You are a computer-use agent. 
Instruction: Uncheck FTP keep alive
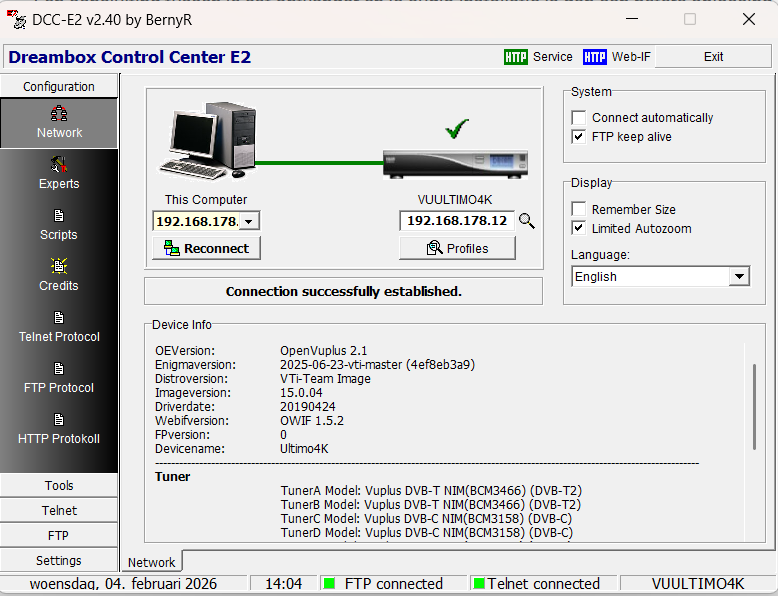tap(579, 136)
